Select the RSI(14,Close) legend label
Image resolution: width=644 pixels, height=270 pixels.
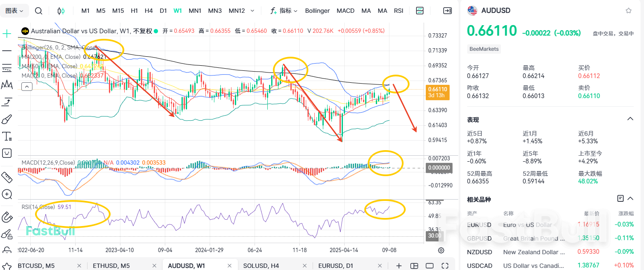tap(38, 207)
